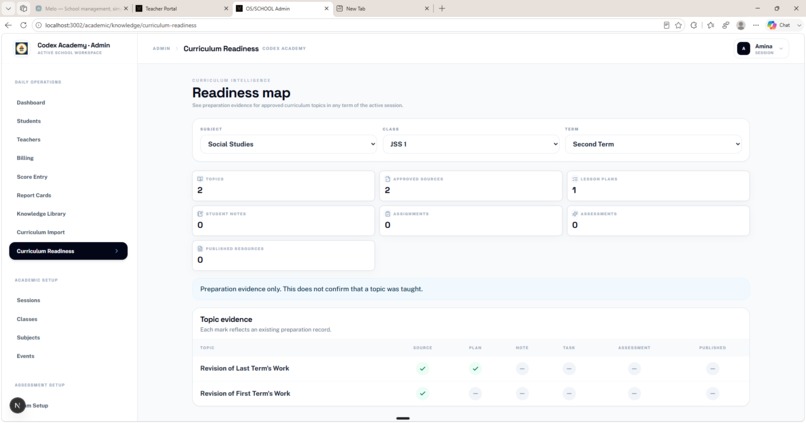Image resolution: width=806 pixels, height=423 pixels.
Task: Click Assessment dash for Revision of Last Term's Work
Action: pyautogui.click(x=634, y=369)
